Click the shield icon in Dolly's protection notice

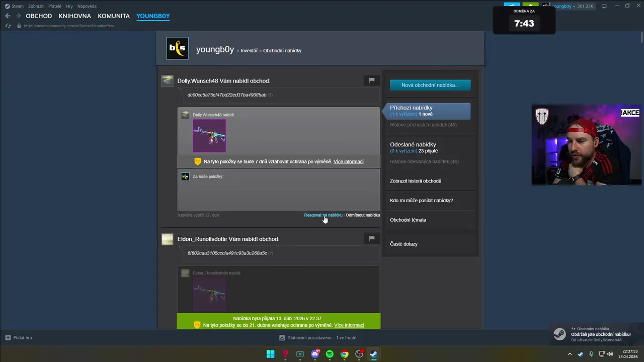pyautogui.click(x=198, y=161)
